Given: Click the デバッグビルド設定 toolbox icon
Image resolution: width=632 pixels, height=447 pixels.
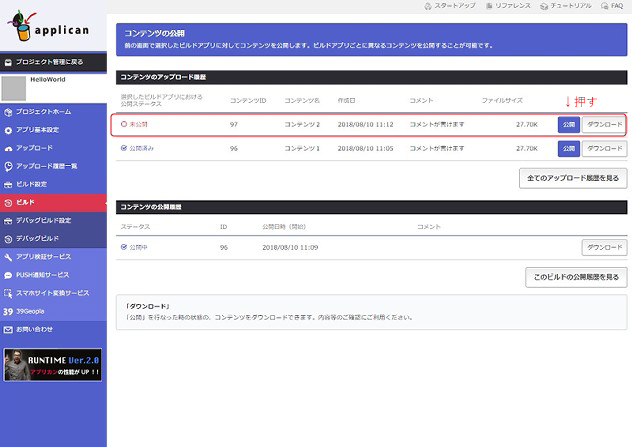Looking at the screenshot, I should tap(8, 221).
